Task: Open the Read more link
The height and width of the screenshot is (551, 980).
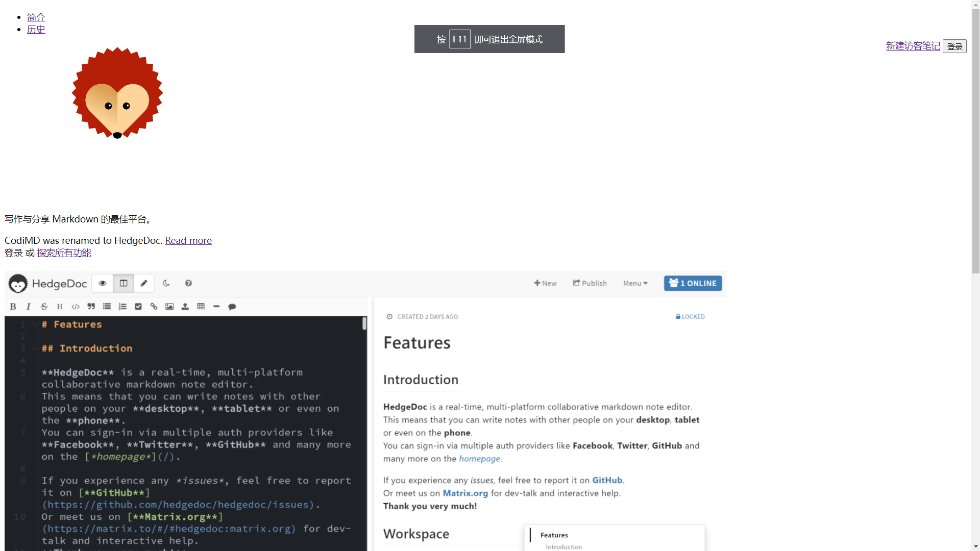Action: [188, 240]
